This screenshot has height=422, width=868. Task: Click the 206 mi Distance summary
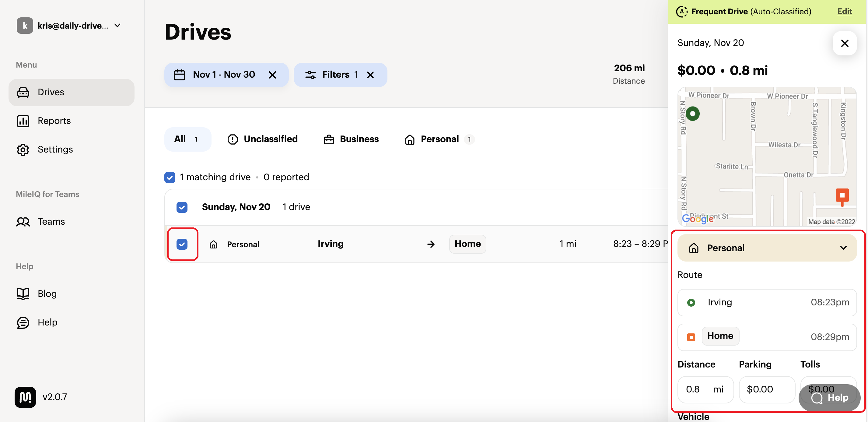[x=629, y=74]
